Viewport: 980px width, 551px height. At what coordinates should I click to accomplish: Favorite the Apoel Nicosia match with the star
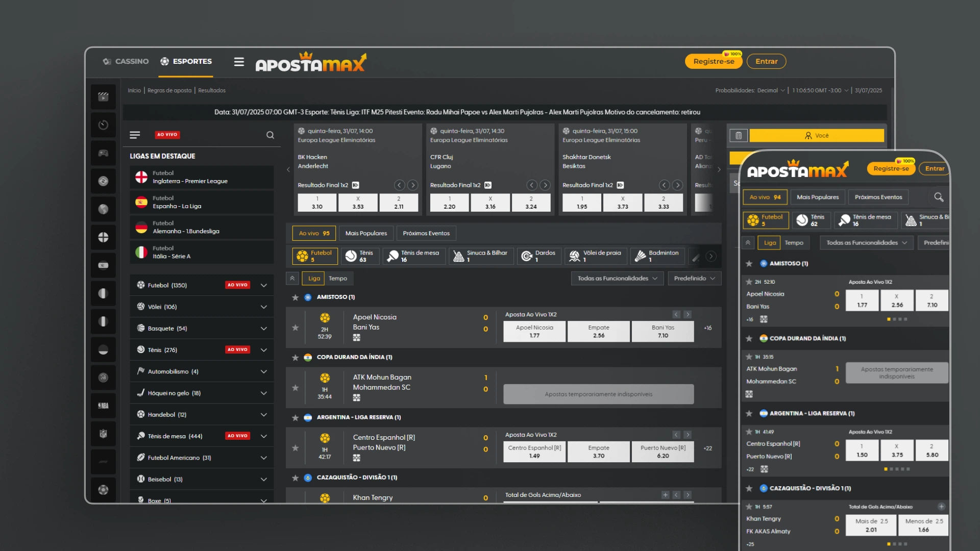point(295,328)
